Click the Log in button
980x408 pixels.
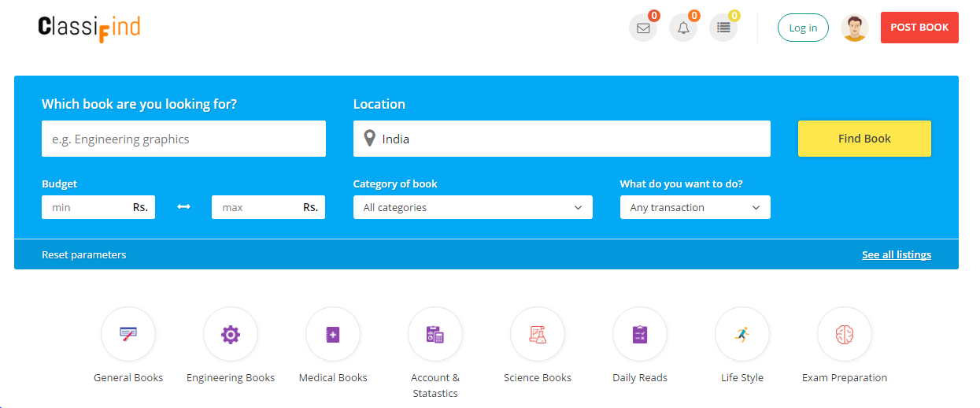coord(803,28)
